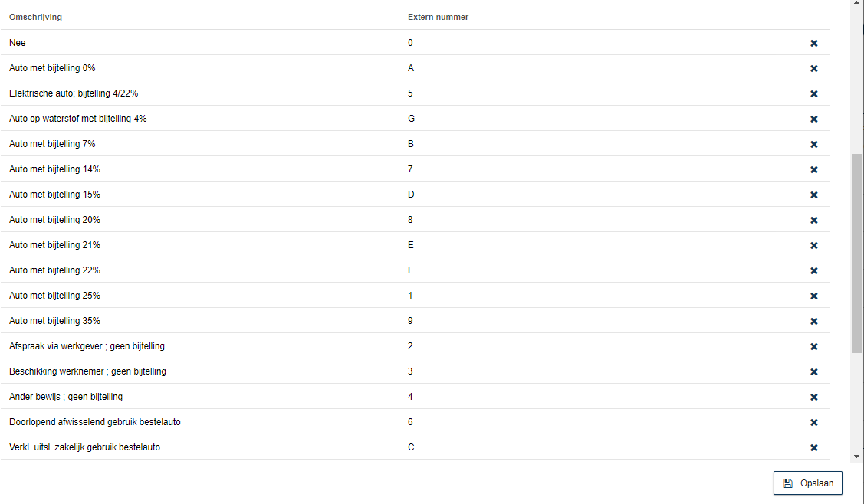This screenshot has width=864, height=504.
Task: Delete 'Auto met bijtelling 15%' row
Action: tap(814, 195)
